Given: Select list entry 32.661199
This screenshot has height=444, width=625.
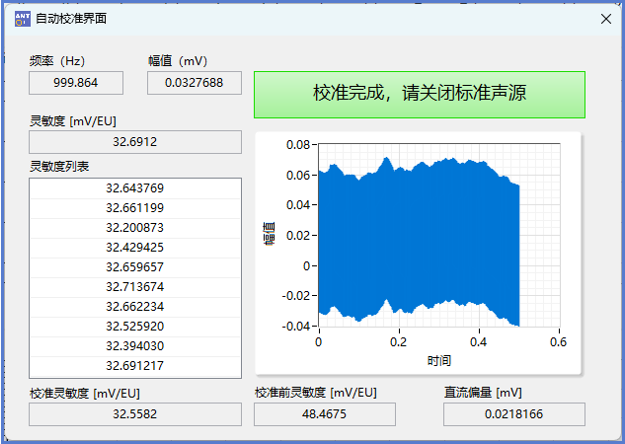Looking at the screenshot, I should [135, 208].
